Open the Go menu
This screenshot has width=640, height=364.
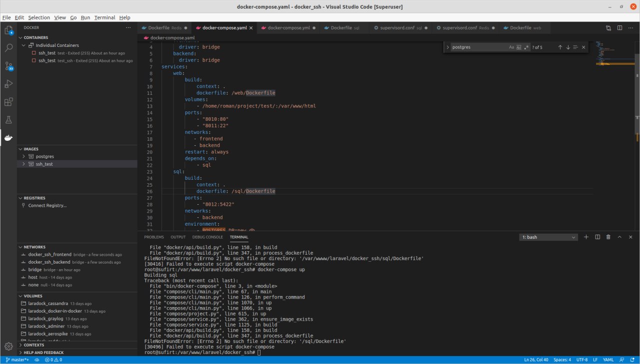pos(73,17)
